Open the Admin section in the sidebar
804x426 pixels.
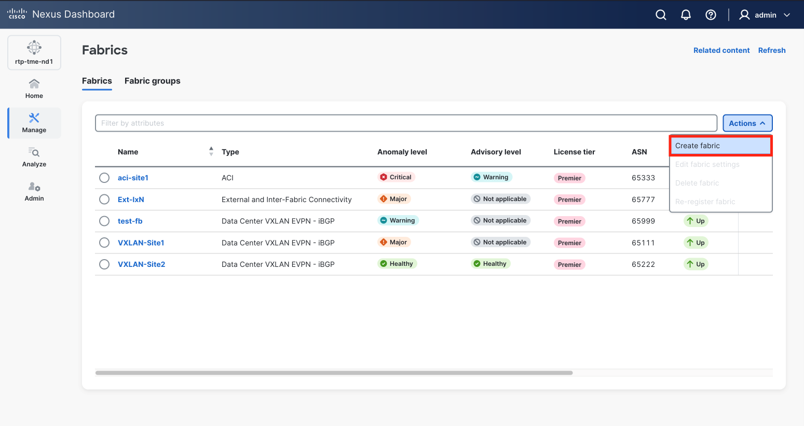click(34, 191)
